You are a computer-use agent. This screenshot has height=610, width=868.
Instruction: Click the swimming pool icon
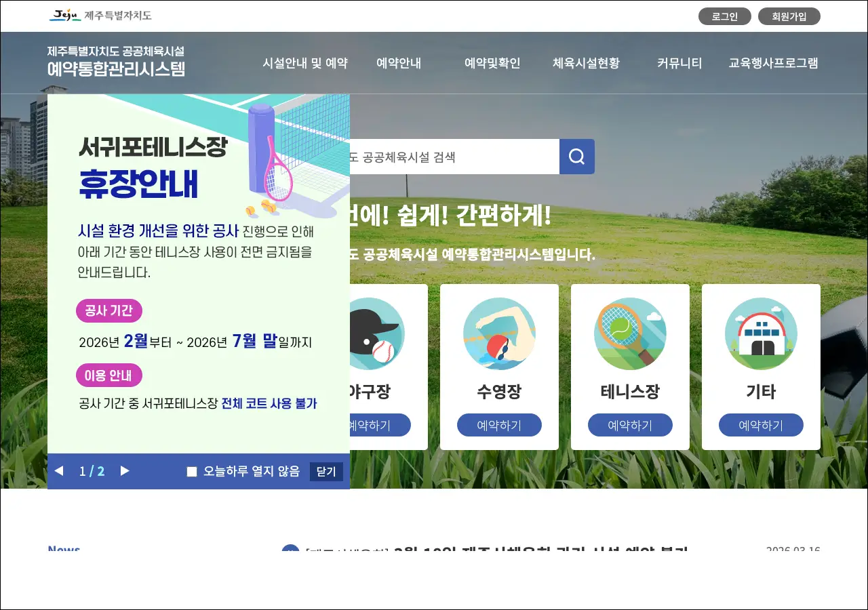click(x=499, y=333)
